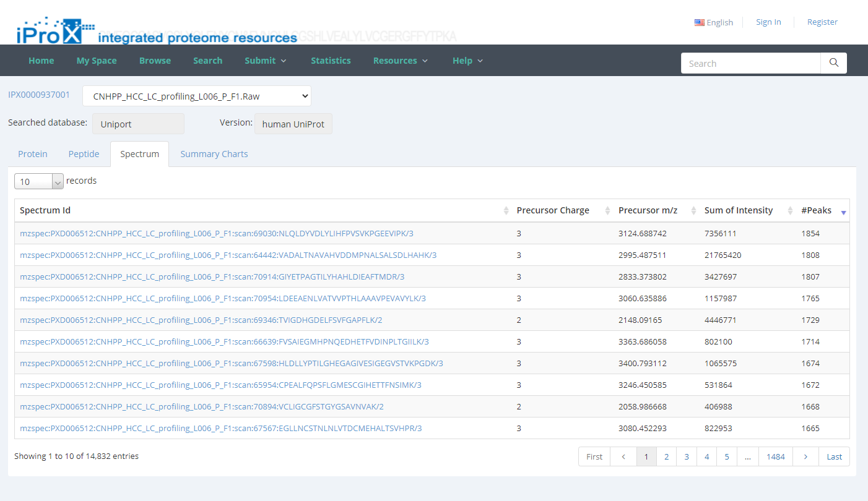Go to next page arrow
This screenshot has height=501, width=868.
(805, 456)
